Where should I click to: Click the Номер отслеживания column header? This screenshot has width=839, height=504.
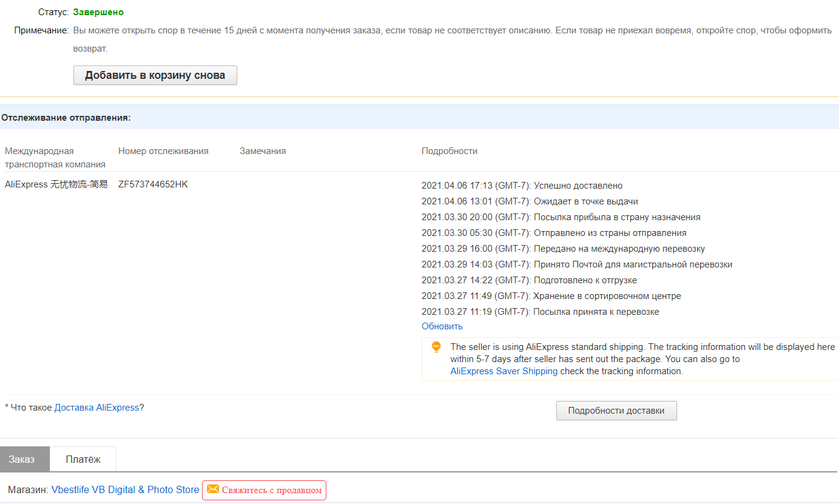pos(163,151)
